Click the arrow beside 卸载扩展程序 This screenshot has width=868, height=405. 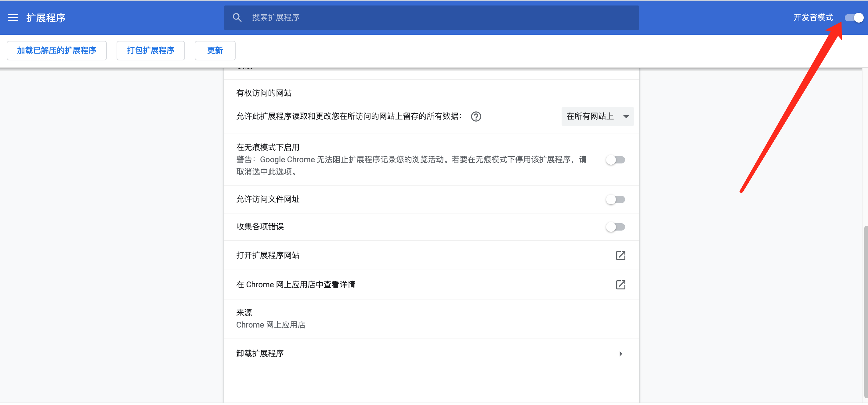[620, 354]
